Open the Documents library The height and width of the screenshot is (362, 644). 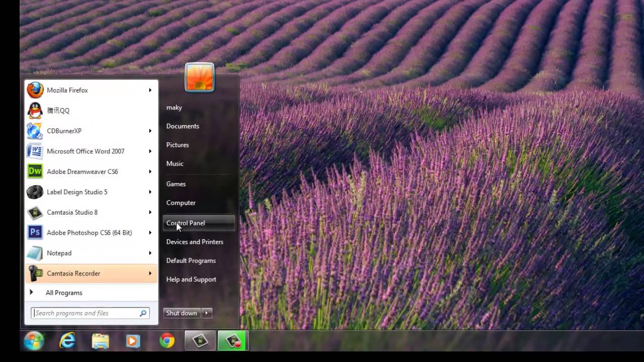click(x=183, y=126)
